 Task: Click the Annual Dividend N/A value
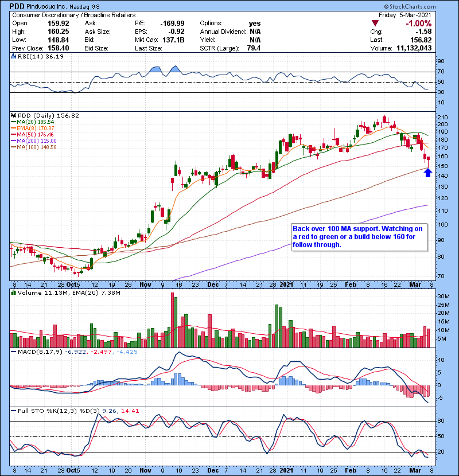pyautogui.click(x=255, y=32)
